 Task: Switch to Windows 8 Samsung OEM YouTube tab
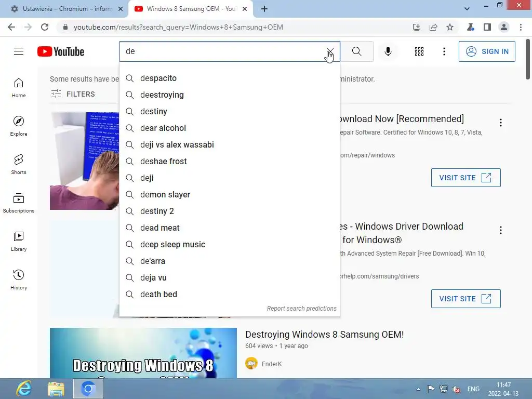[x=191, y=9]
